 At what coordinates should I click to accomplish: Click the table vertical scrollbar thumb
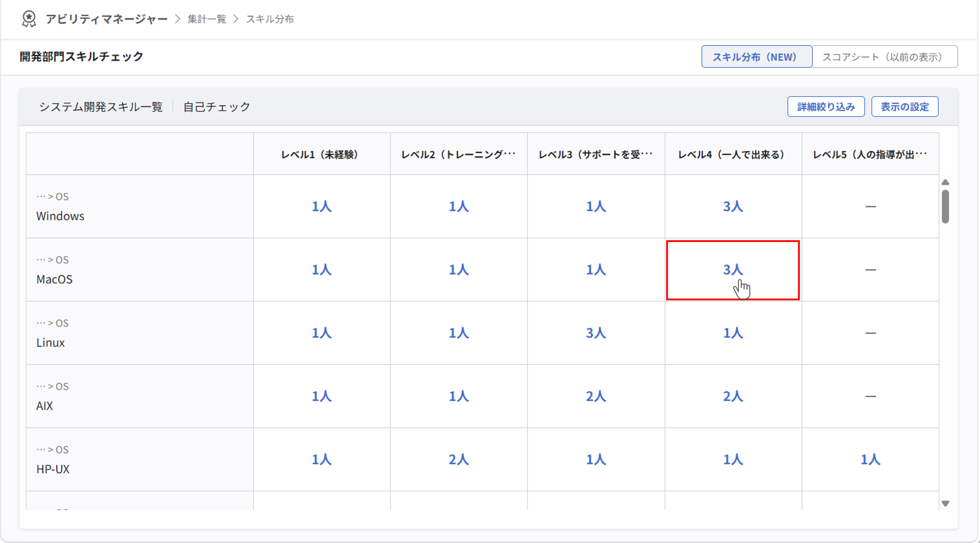(945, 206)
